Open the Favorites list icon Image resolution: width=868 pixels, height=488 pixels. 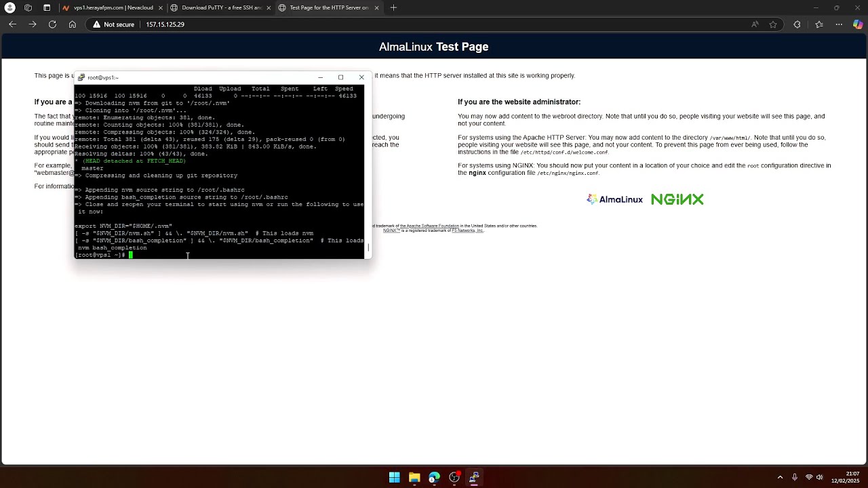pyautogui.click(x=819, y=24)
